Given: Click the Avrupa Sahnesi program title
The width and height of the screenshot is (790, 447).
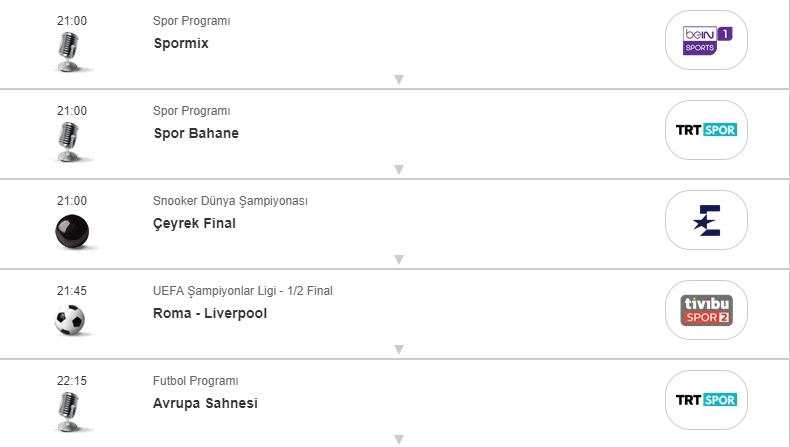Looking at the screenshot, I should tap(205, 403).
